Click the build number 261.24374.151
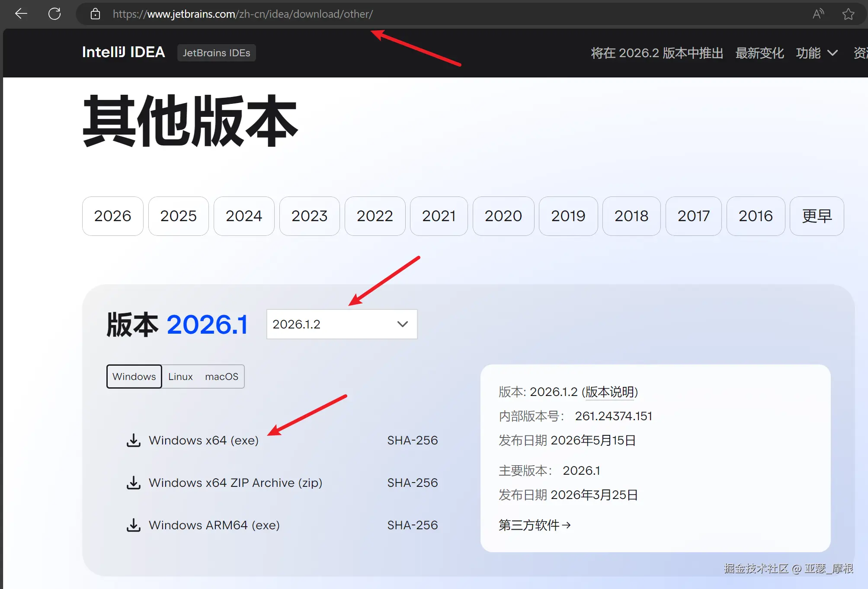This screenshot has height=589, width=868. (x=613, y=416)
